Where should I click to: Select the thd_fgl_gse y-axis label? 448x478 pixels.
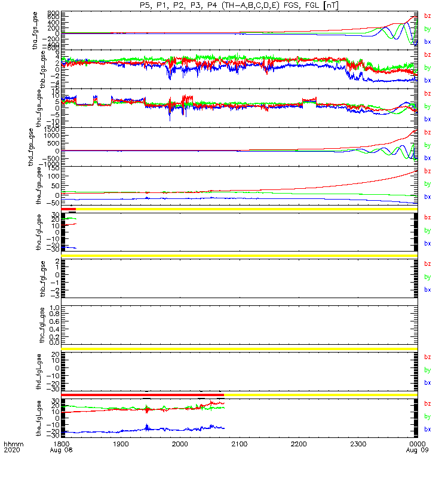39,372
